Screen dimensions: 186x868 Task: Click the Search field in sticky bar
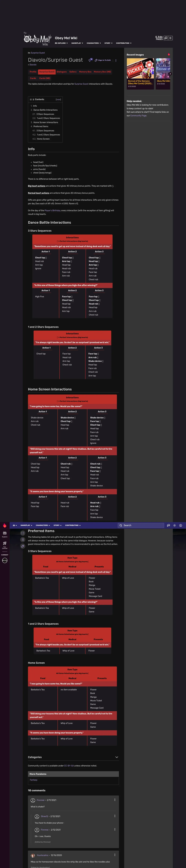(141, 525)
